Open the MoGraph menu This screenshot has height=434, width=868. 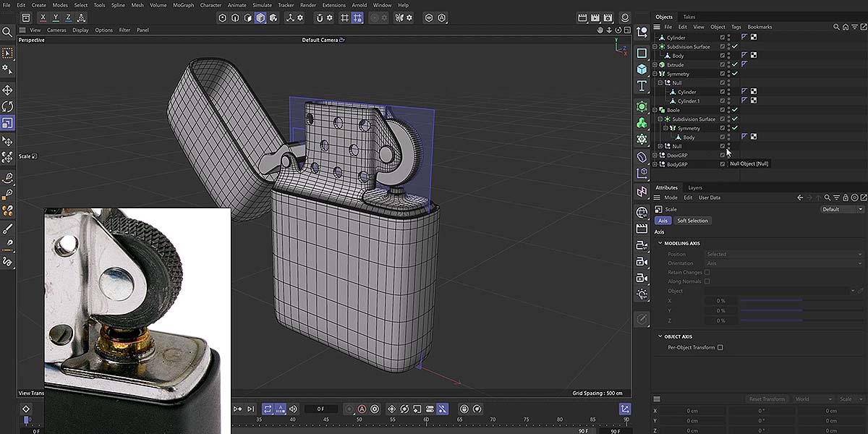pos(183,5)
